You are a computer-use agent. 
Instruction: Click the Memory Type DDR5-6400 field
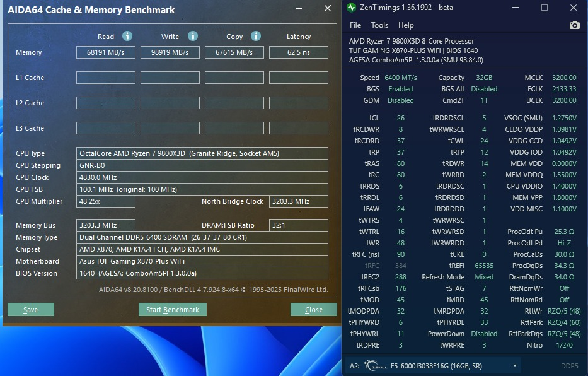point(202,237)
